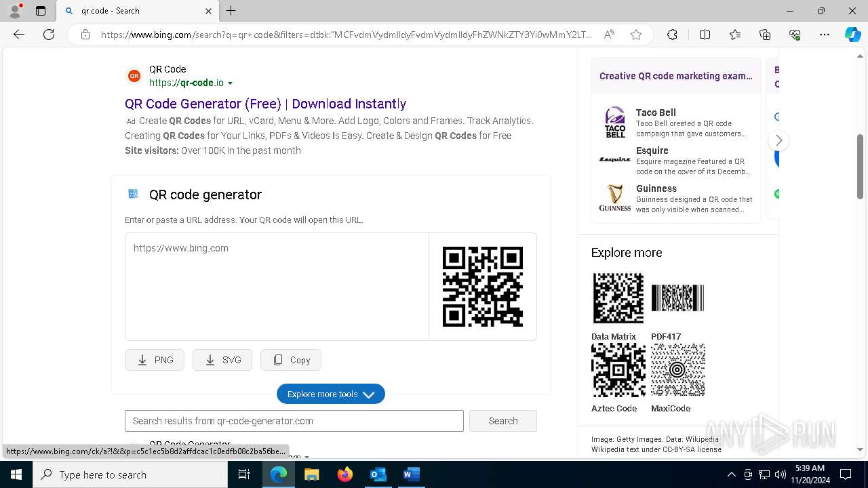Screen dimensions: 868x488
Task: Open volume control in tray
Action: click(x=781, y=474)
